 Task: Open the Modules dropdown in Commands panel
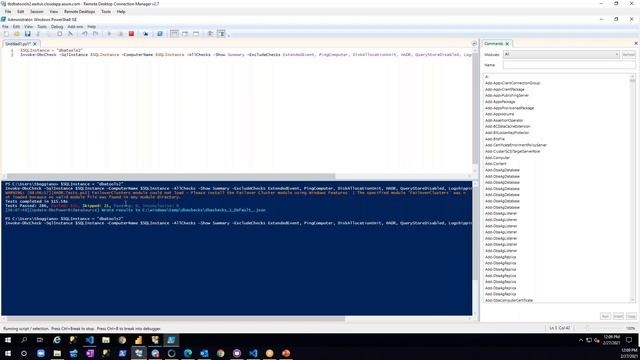(561, 55)
